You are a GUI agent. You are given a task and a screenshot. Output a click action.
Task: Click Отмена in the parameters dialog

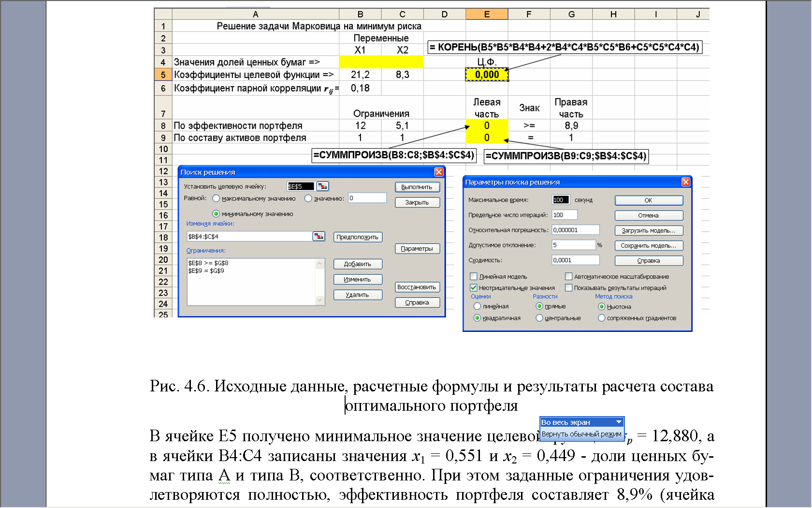tap(649, 215)
